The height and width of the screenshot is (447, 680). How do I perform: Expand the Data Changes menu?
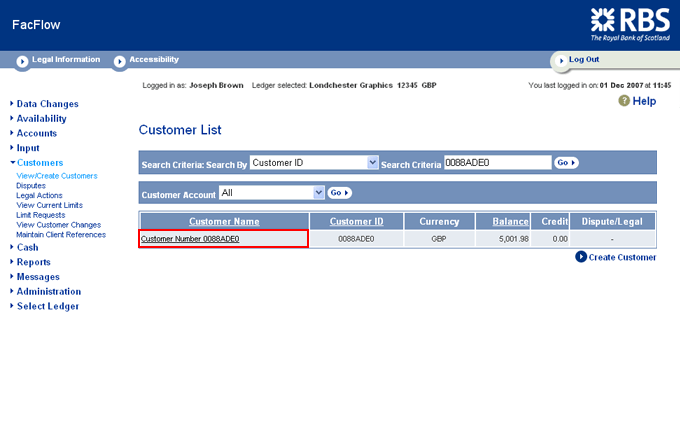click(x=47, y=104)
